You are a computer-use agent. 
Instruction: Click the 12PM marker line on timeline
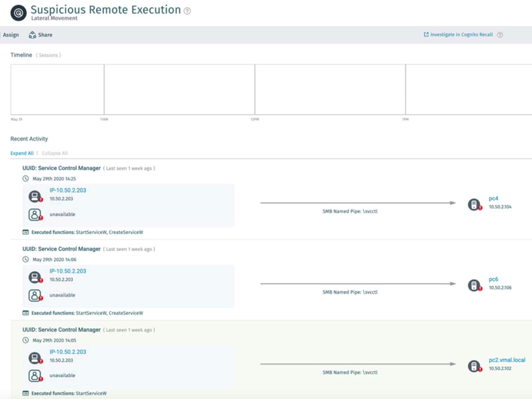[x=255, y=89]
